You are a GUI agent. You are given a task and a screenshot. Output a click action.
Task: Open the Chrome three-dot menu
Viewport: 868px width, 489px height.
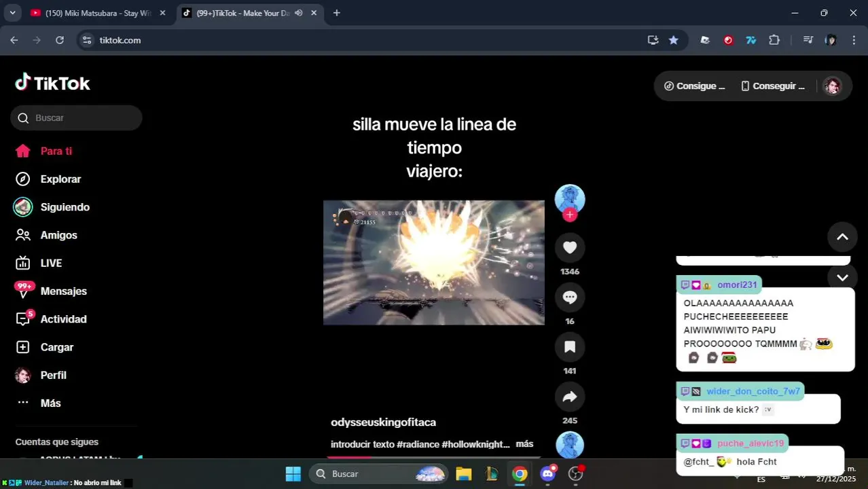(854, 40)
